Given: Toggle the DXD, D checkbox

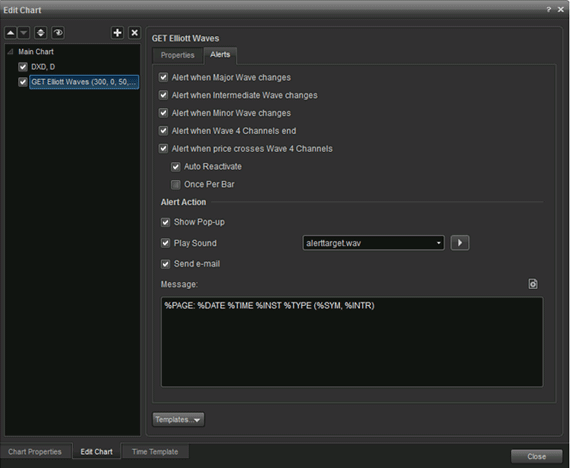Looking at the screenshot, I should (23, 67).
